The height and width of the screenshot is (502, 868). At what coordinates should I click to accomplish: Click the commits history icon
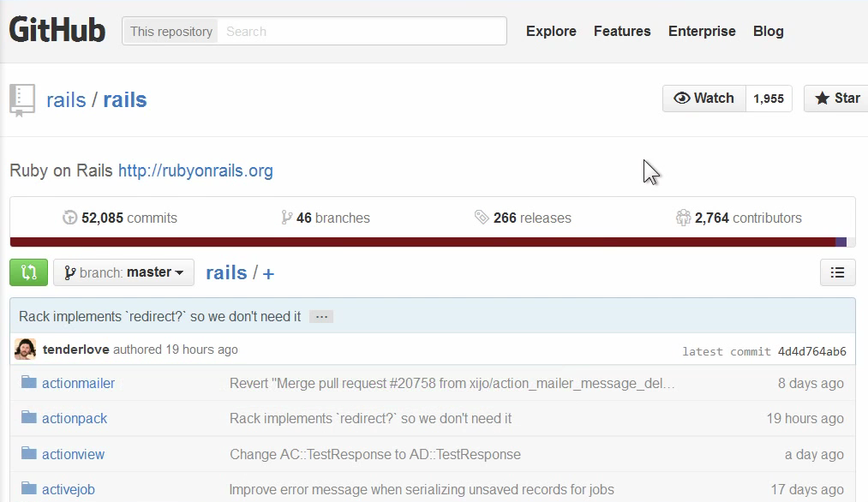(69, 218)
